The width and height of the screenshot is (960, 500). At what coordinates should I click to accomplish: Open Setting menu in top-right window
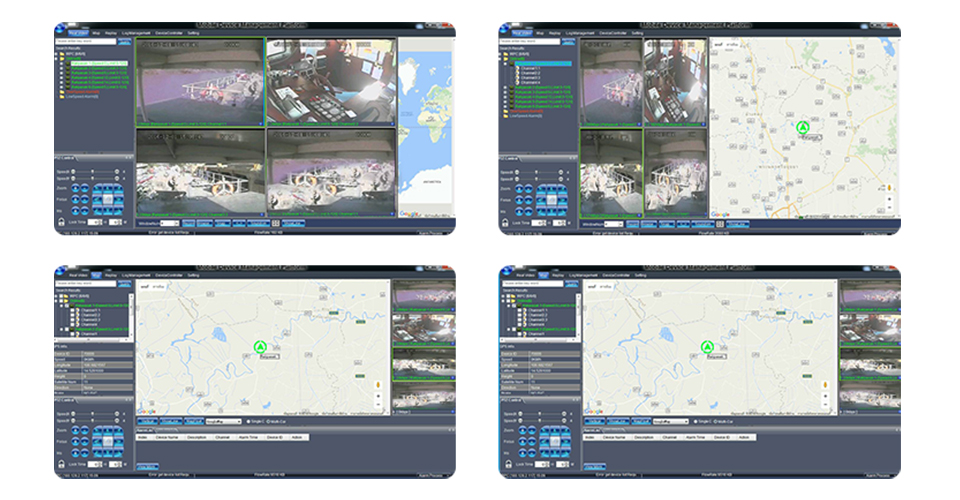tap(637, 32)
